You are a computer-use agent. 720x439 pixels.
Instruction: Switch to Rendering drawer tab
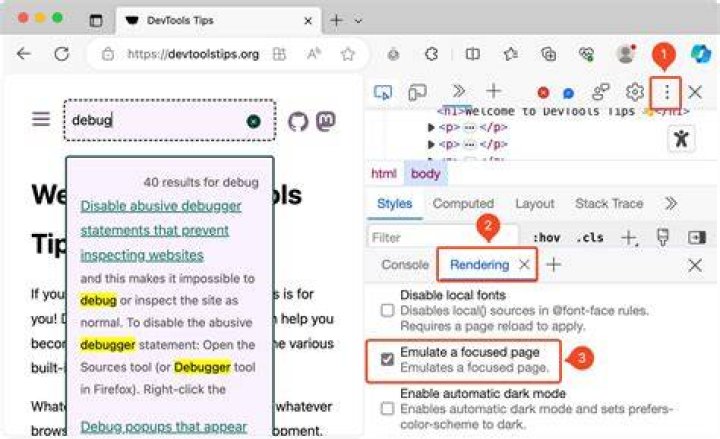479,265
